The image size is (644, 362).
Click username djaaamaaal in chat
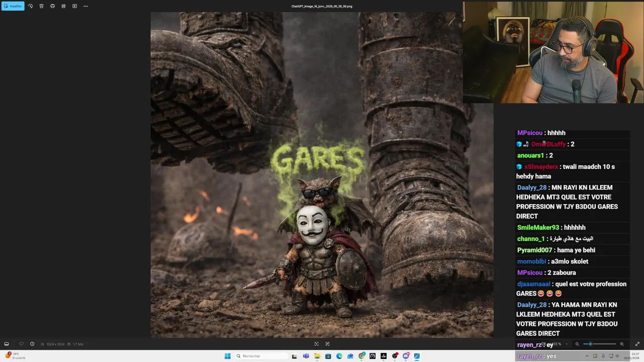pyautogui.click(x=534, y=284)
